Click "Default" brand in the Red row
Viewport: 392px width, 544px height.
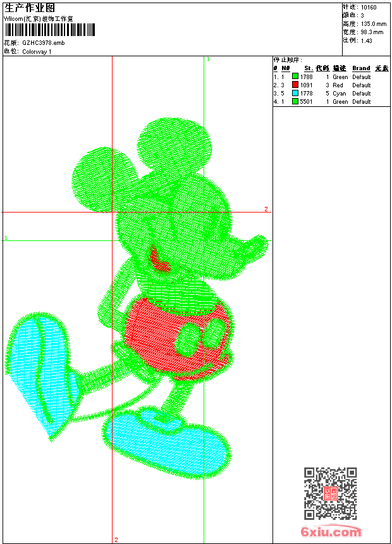click(x=362, y=85)
